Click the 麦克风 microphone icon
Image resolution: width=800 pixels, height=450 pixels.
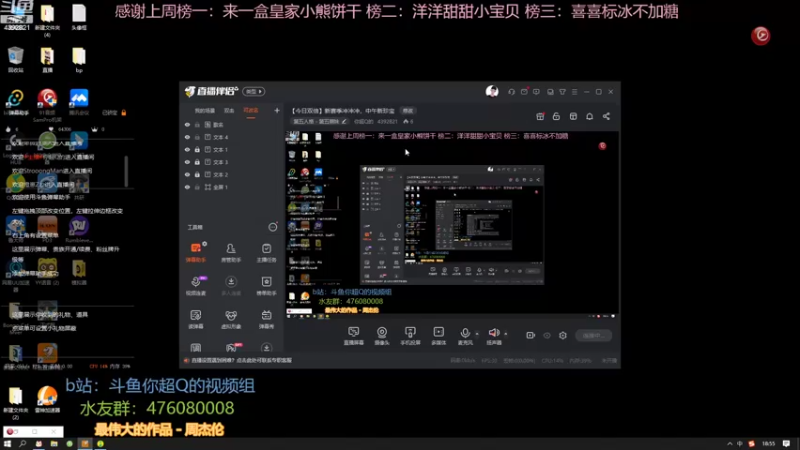click(465, 333)
